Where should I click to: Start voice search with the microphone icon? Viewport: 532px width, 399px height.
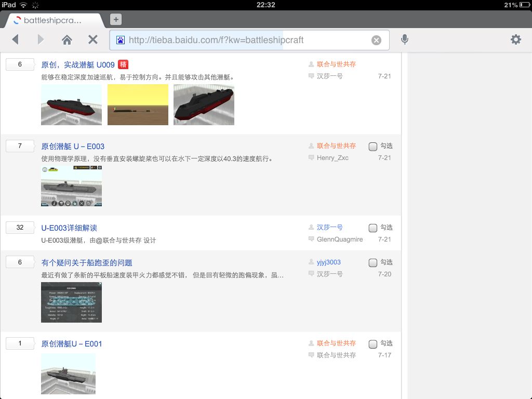[x=404, y=39]
